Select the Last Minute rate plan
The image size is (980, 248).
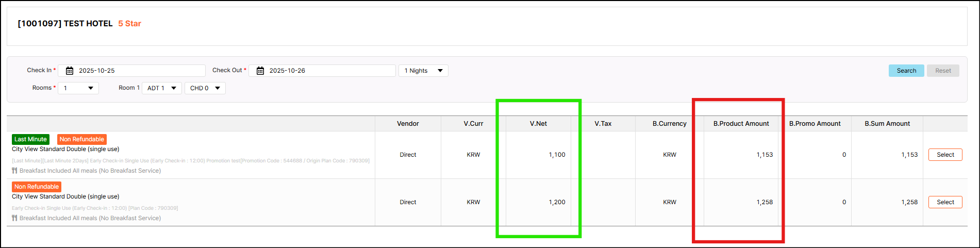click(x=945, y=155)
